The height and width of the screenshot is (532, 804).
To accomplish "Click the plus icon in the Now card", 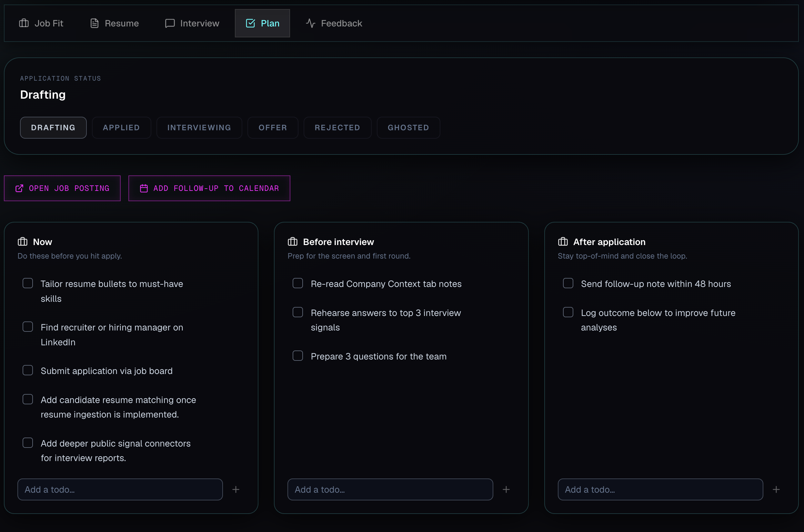I will click(236, 489).
